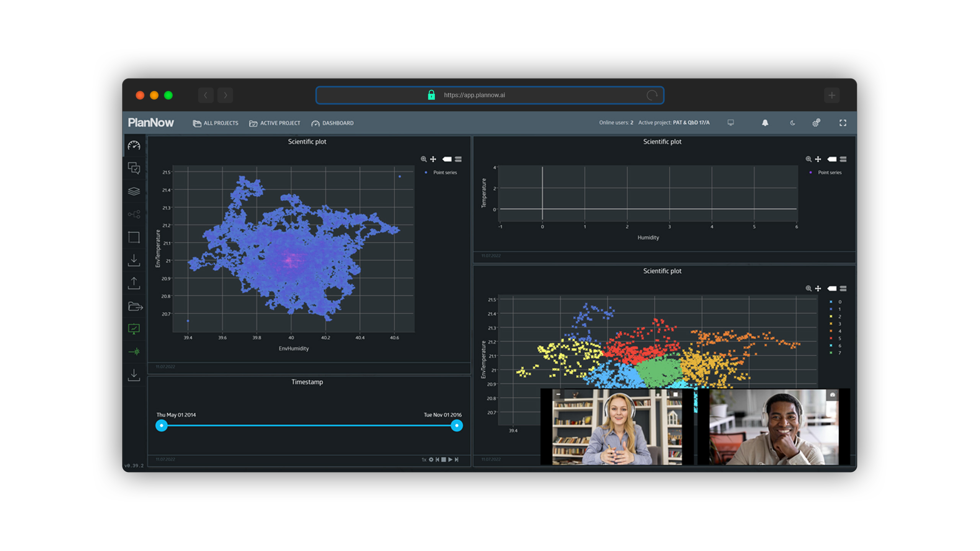Toggle cluster 3 legend entry

(835, 324)
